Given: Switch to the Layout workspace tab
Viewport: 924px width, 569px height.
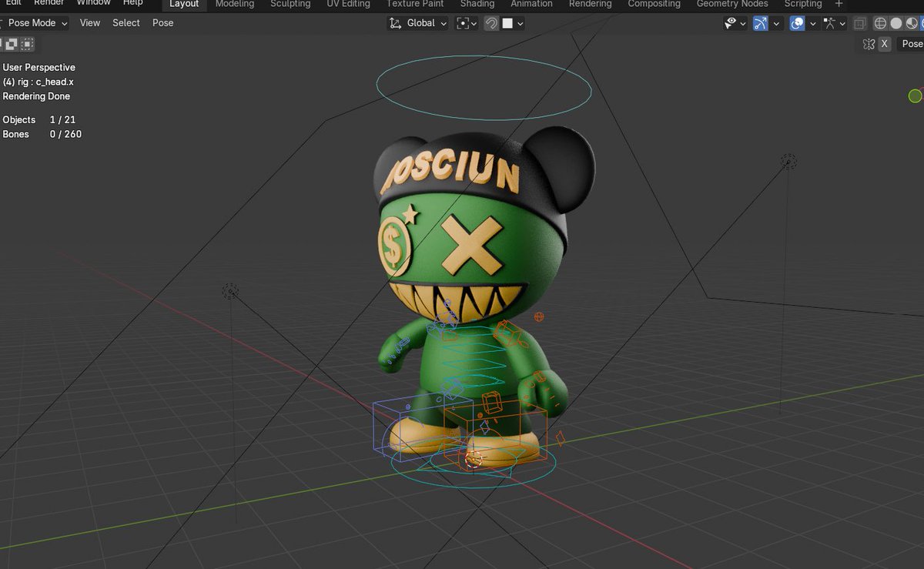Looking at the screenshot, I should coord(184,4).
